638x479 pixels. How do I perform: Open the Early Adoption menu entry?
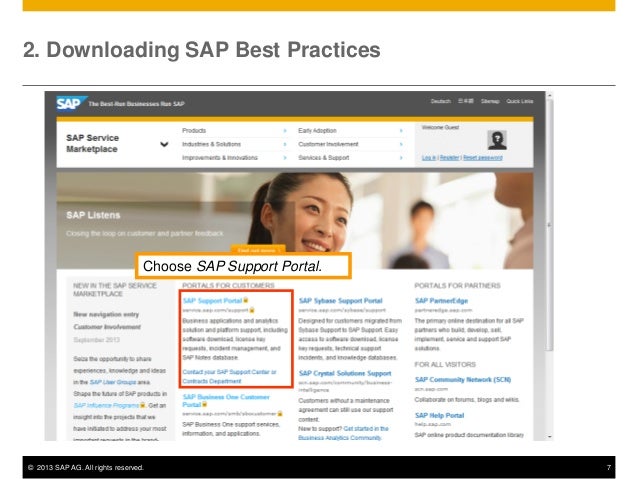point(317,131)
